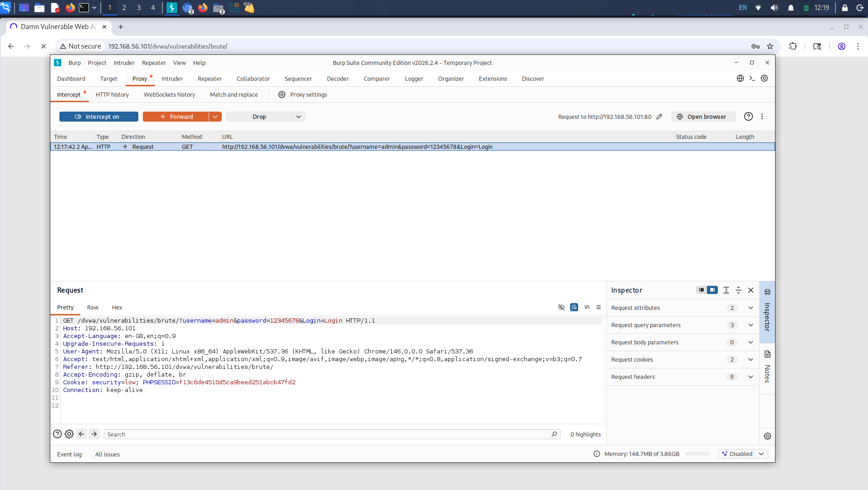Image resolution: width=868 pixels, height=490 pixels.
Task: Switch Inspector to the left-docked layout
Action: coord(701,290)
